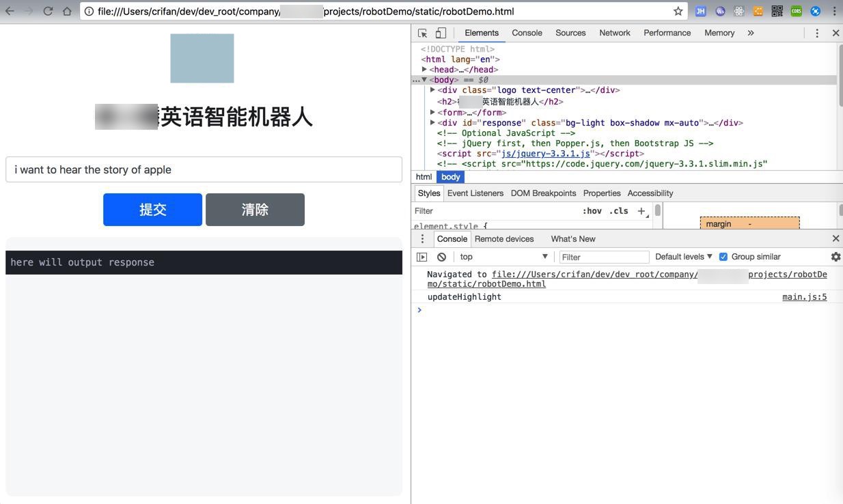Expand the response div node
Screen dimensions: 843x504
pos(432,122)
